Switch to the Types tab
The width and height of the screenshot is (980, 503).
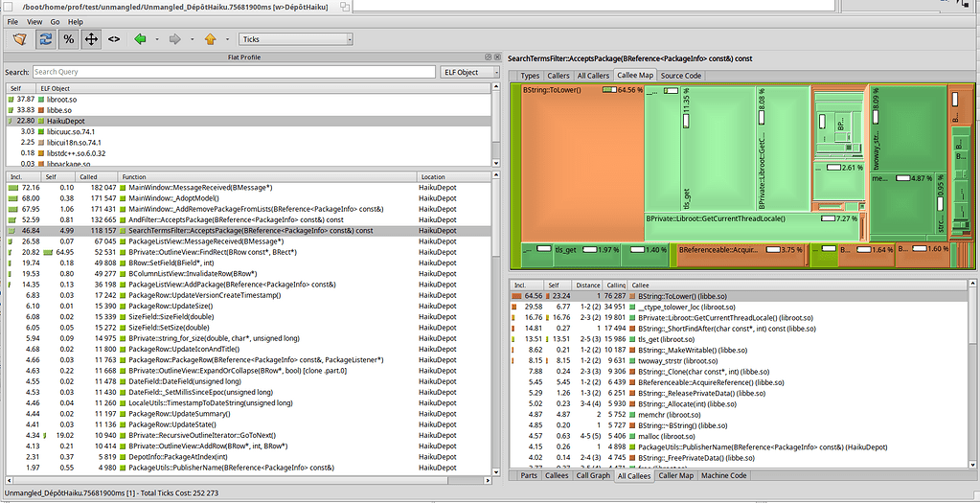pos(530,76)
